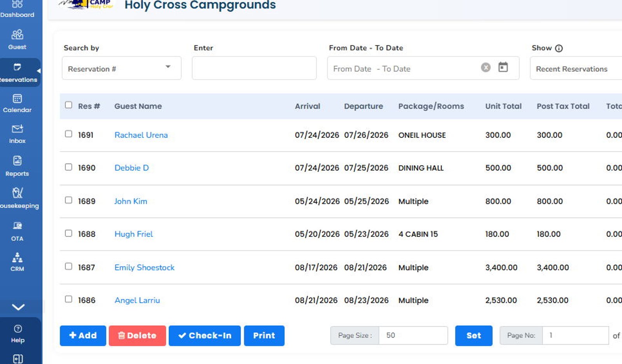Sort by Departure column header
The height and width of the screenshot is (364, 622).
[363, 106]
